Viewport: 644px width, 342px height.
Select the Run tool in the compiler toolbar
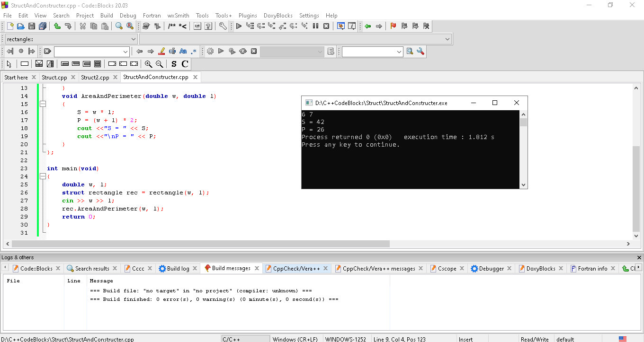pos(221,51)
